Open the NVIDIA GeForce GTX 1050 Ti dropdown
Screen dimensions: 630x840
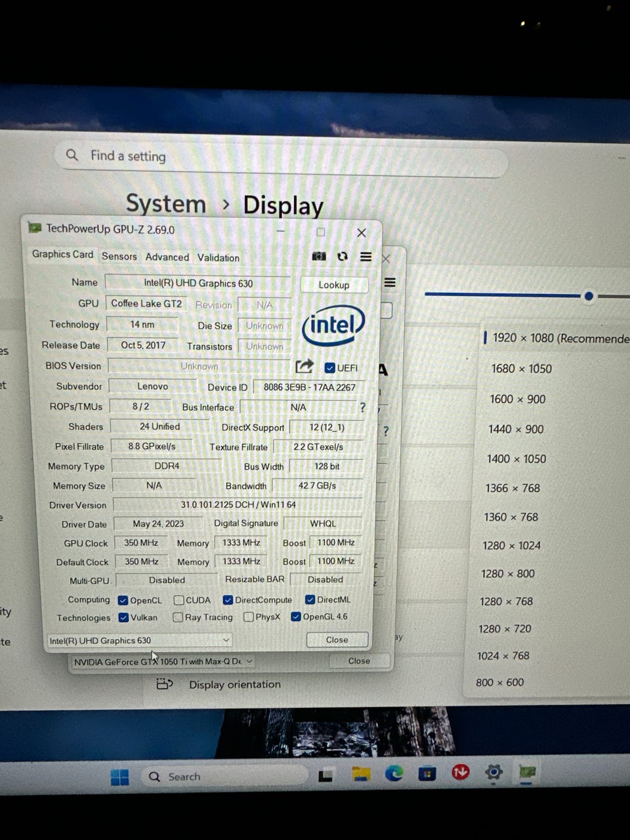tap(163, 661)
